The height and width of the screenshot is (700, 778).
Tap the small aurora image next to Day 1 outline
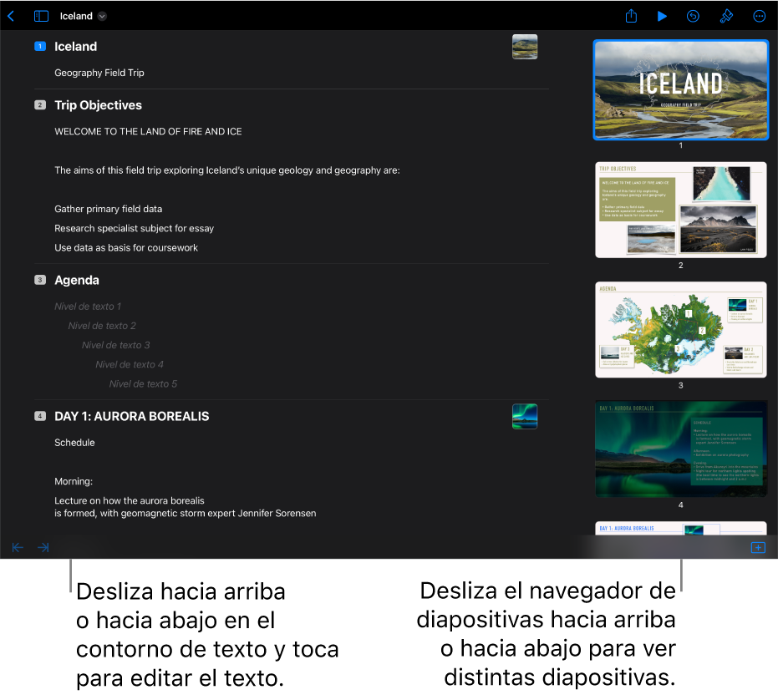click(525, 416)
